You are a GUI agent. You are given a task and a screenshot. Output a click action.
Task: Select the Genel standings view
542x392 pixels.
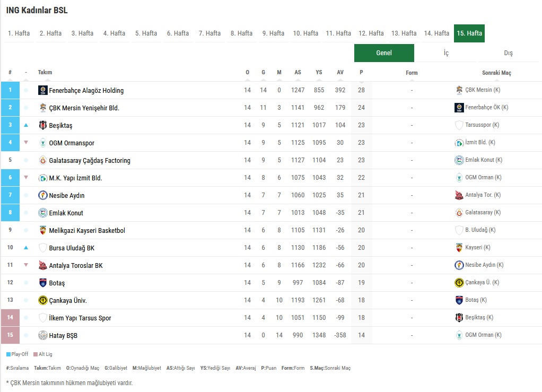(x=384, y=53)
